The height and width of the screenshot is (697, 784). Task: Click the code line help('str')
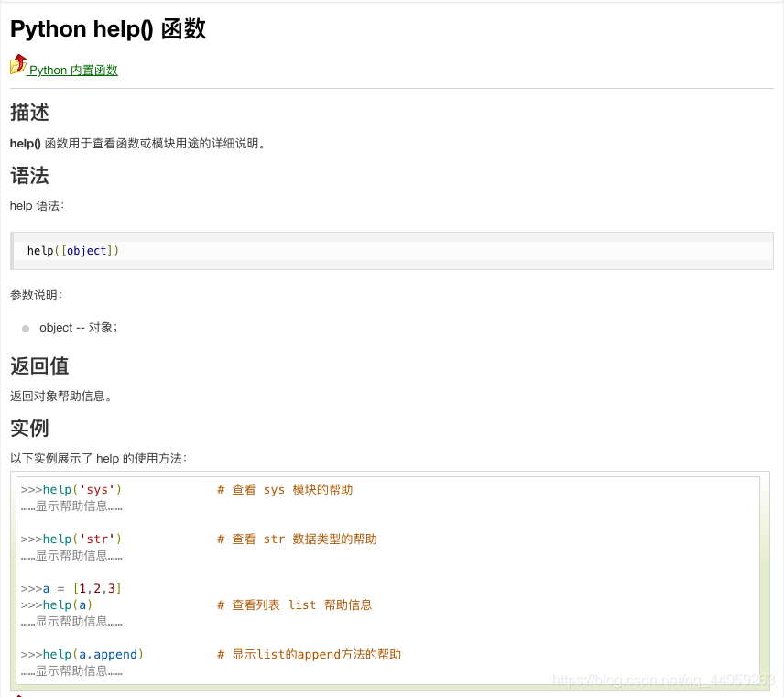[71, 539]
